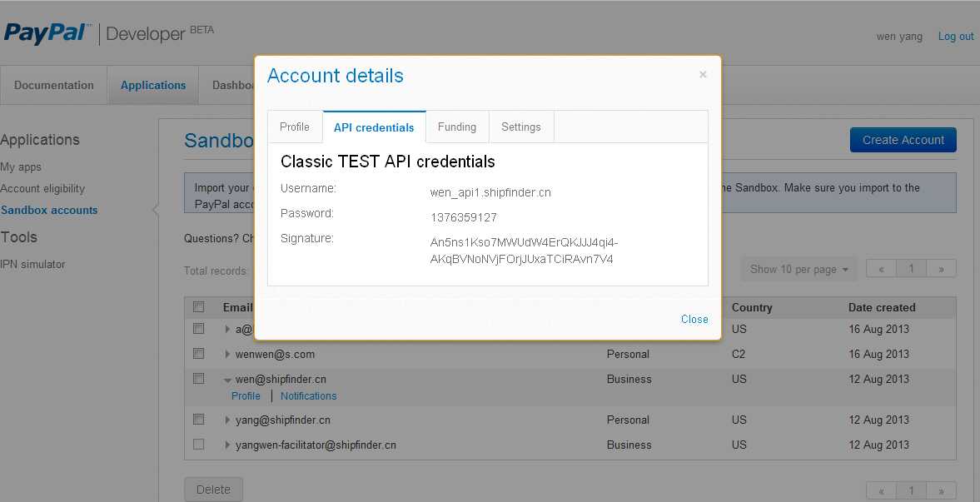Select the Profile tab in the dialog
Image resolution: width=980 pixels, height=502 pixels.
coord(295,127)
